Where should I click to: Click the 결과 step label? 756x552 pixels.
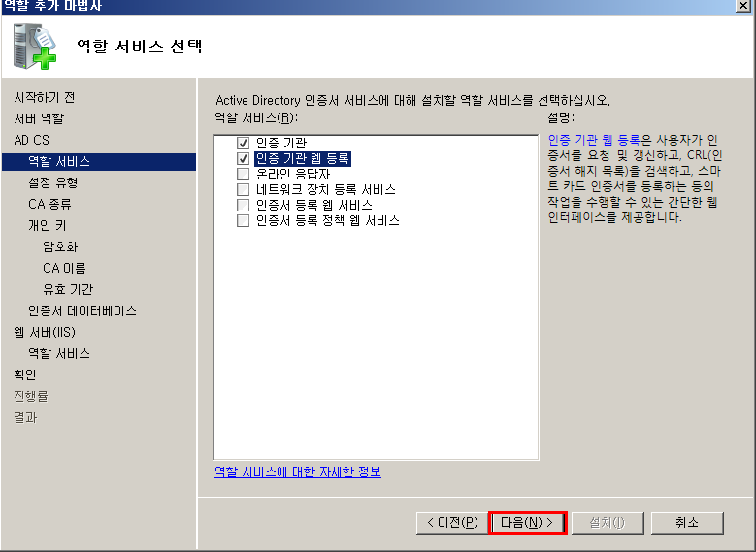25,417
